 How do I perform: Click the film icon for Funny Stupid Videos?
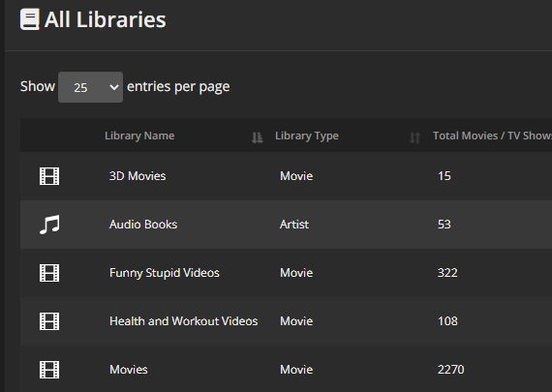click(x=49, y=273)
